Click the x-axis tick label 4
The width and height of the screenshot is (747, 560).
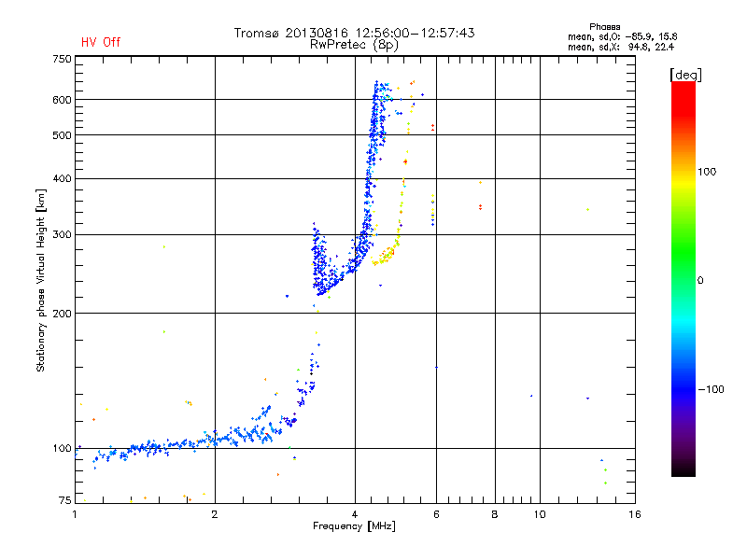tap(355, 514)
